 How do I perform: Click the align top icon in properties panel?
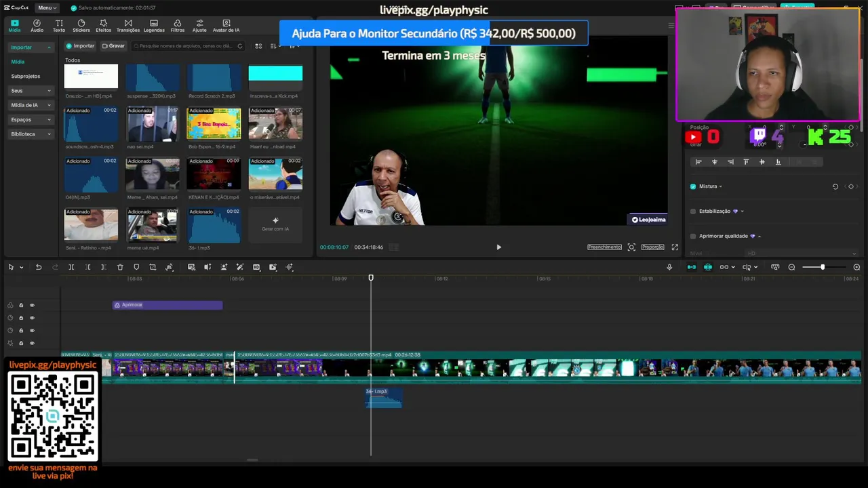pos(746,162)
